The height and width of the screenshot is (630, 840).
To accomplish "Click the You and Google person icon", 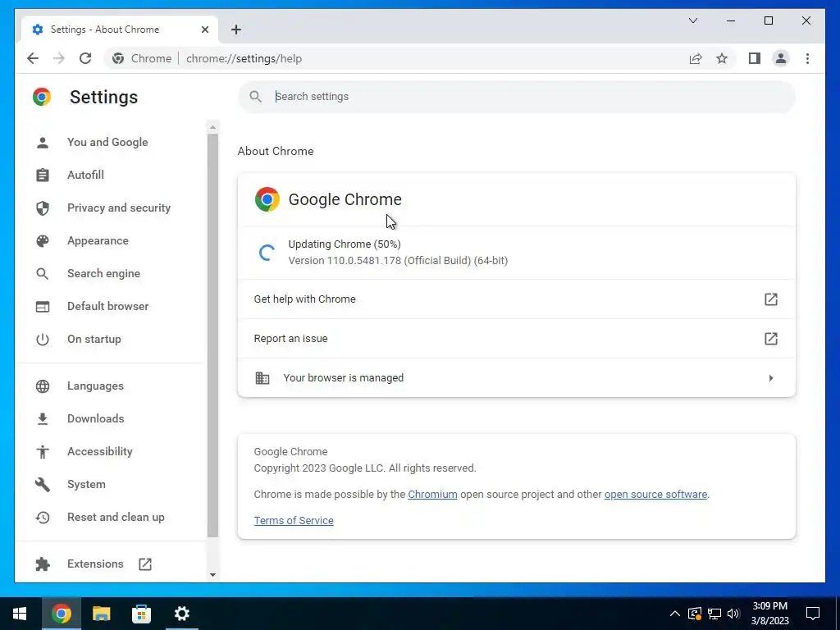I will 43,142.
